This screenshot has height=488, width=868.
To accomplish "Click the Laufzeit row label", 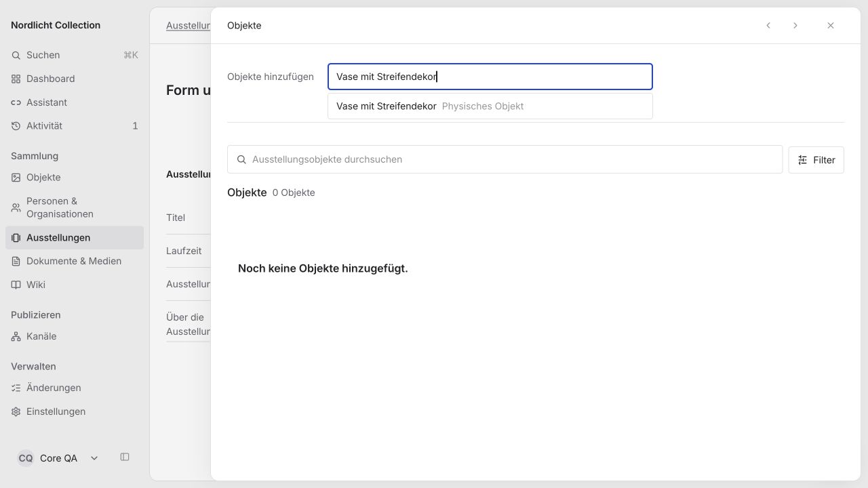I will tap(184, 251).
